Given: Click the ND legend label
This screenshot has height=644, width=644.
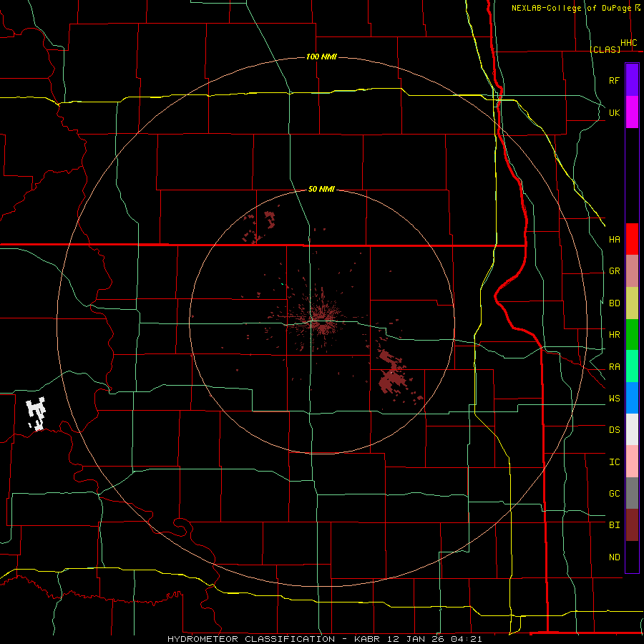Looking at the screenshot, I should 614,557.
